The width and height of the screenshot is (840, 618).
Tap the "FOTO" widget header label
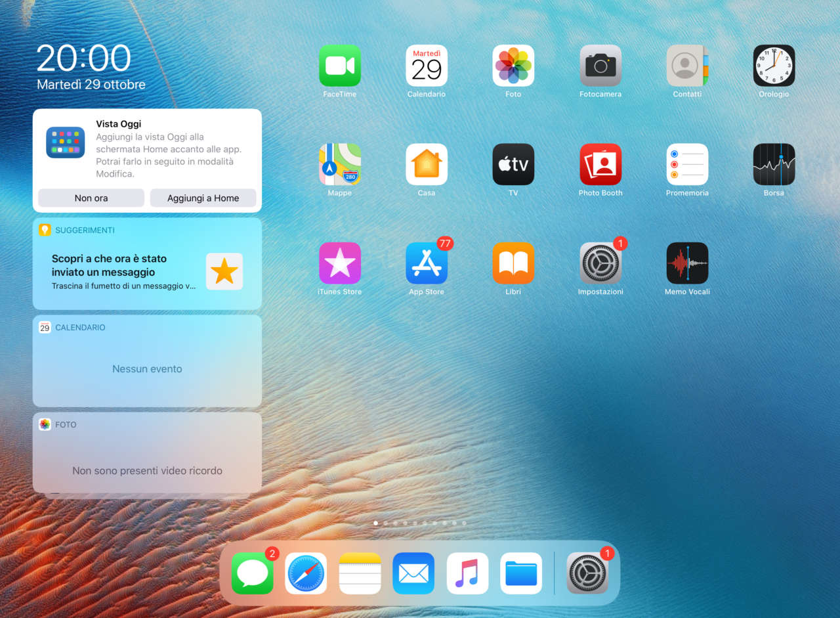[66, 425]
